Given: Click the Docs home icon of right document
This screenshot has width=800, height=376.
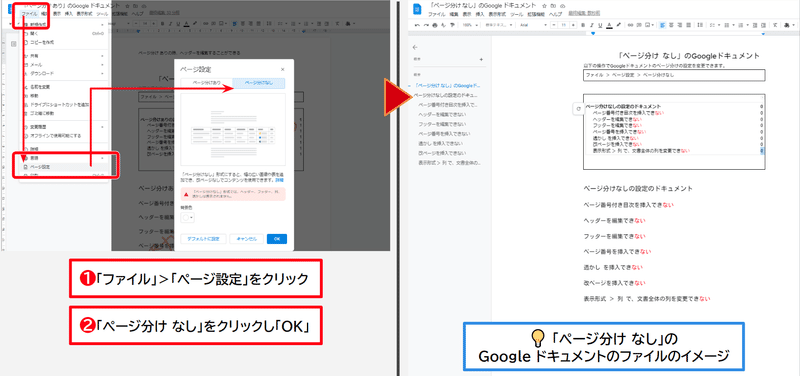Looking at the screenshot, I should coord(417,9).
